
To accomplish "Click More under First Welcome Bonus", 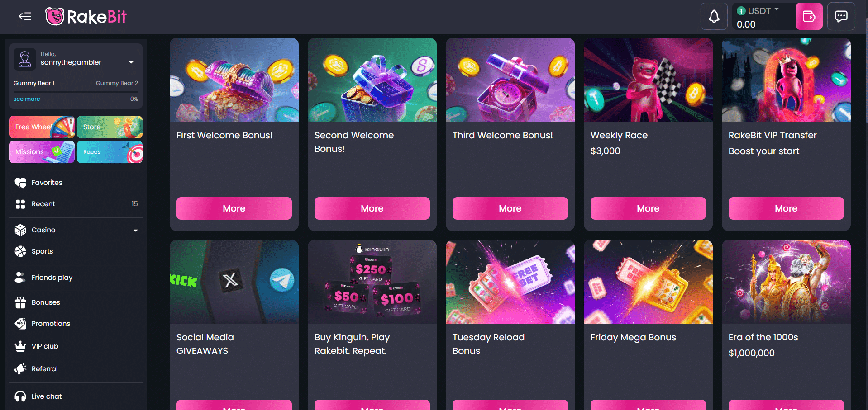I will (234, 208).
